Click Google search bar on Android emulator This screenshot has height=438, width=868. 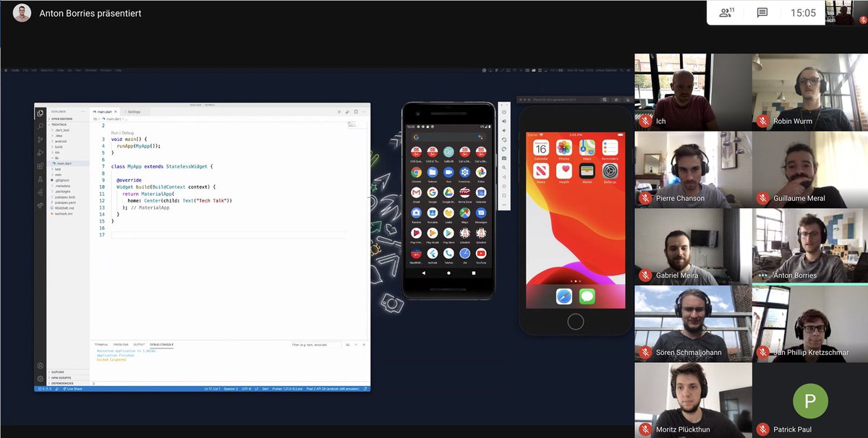pos(448,137)
